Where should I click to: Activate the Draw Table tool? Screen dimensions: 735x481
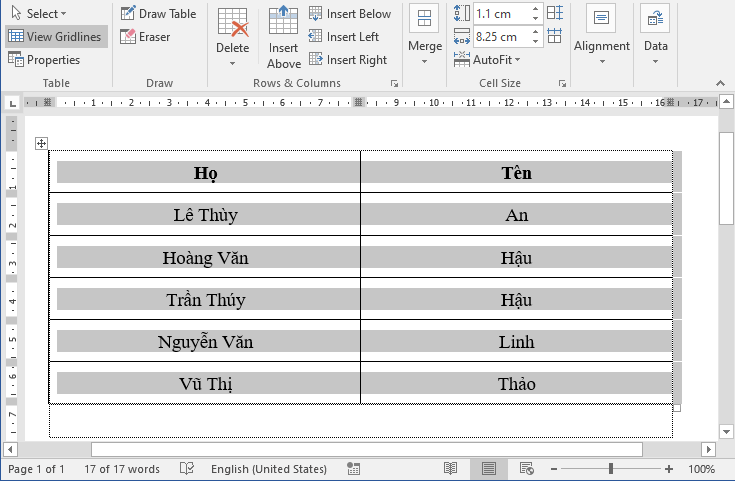(158, 14)
